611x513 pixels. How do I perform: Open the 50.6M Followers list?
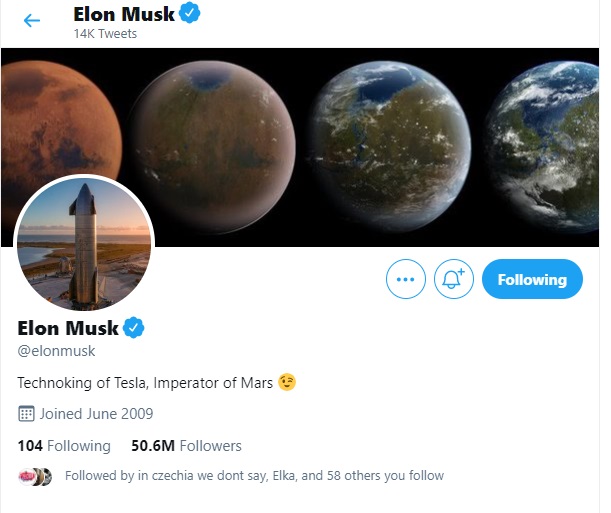click(x=186, y=445)
